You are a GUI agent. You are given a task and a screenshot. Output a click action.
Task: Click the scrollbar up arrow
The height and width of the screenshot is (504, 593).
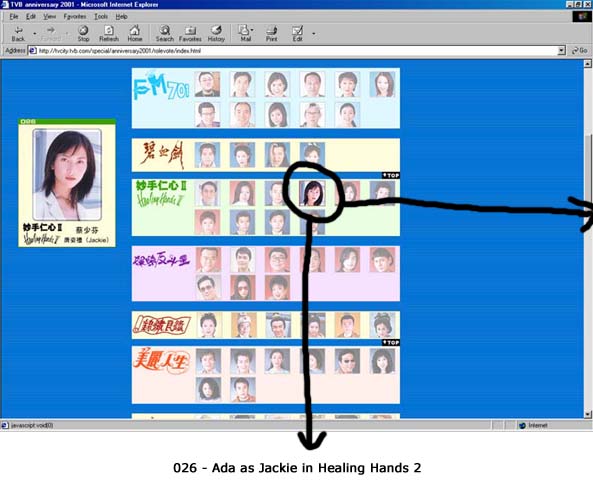[x=587, y=64]
